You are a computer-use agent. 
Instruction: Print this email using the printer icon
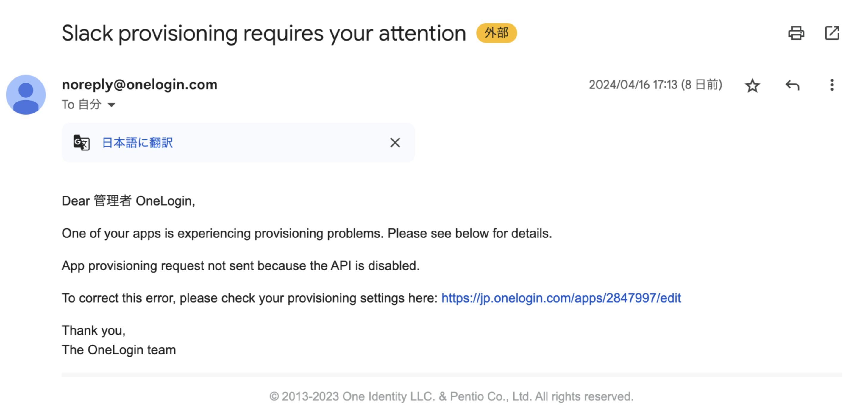click(796, 33)
